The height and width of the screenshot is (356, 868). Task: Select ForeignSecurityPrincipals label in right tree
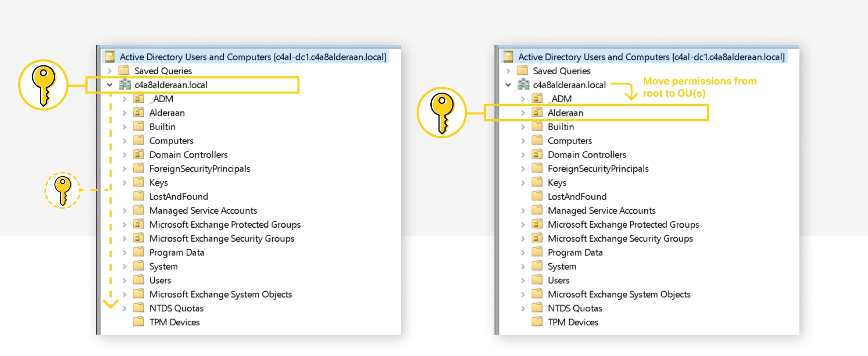pyautogui.click(x=598, y=169)
